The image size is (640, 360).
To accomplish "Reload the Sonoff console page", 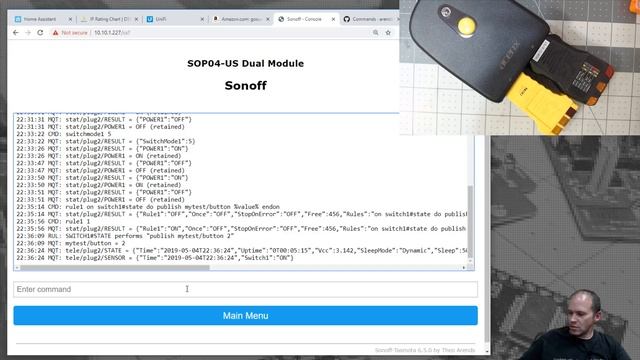I will 40,33.
